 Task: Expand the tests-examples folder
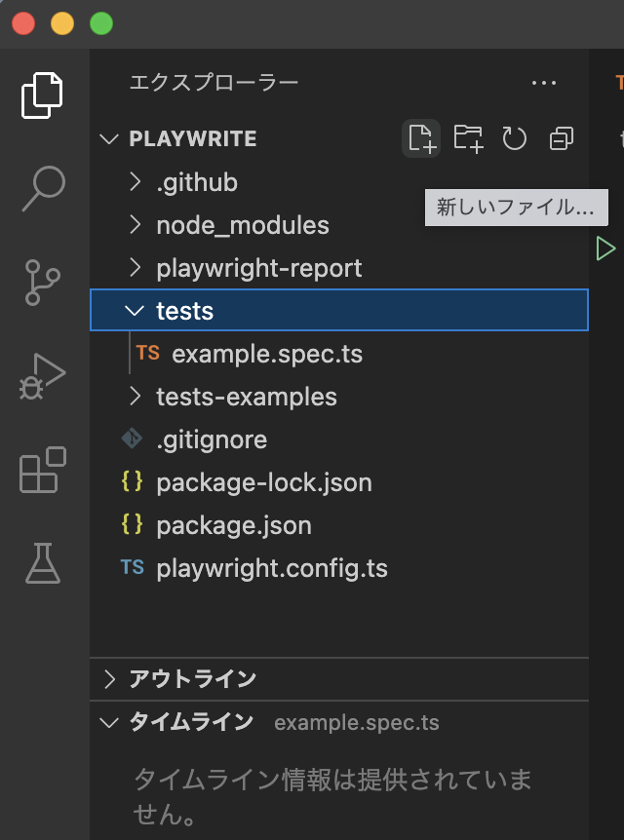point(136,397)
